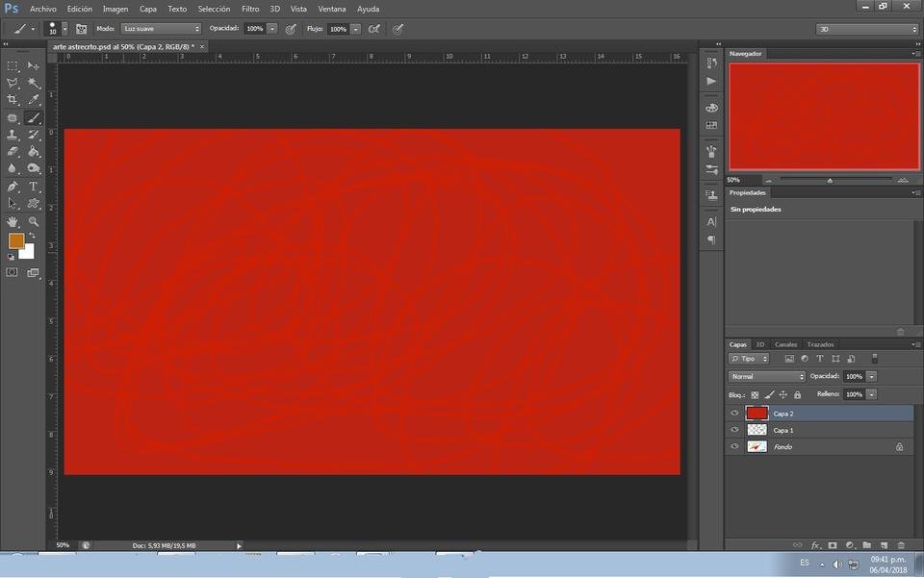Hide the Capa 2 layer
924x578 pixels.
click(734, 414)
